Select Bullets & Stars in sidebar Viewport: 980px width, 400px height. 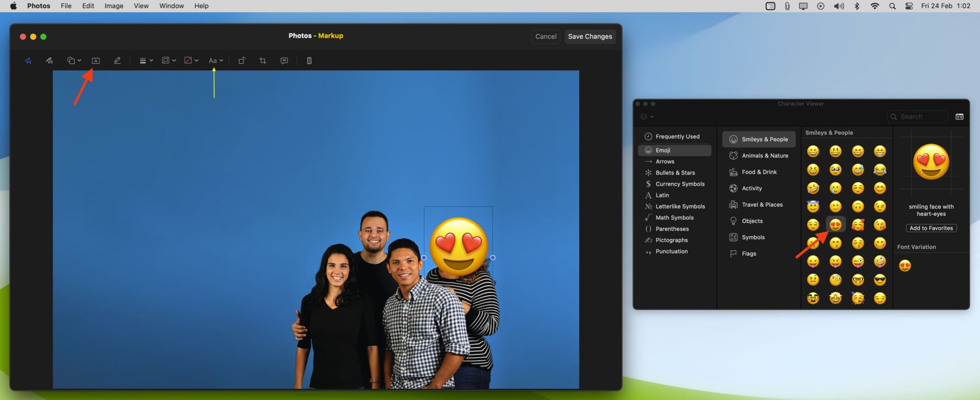(675, 173)
